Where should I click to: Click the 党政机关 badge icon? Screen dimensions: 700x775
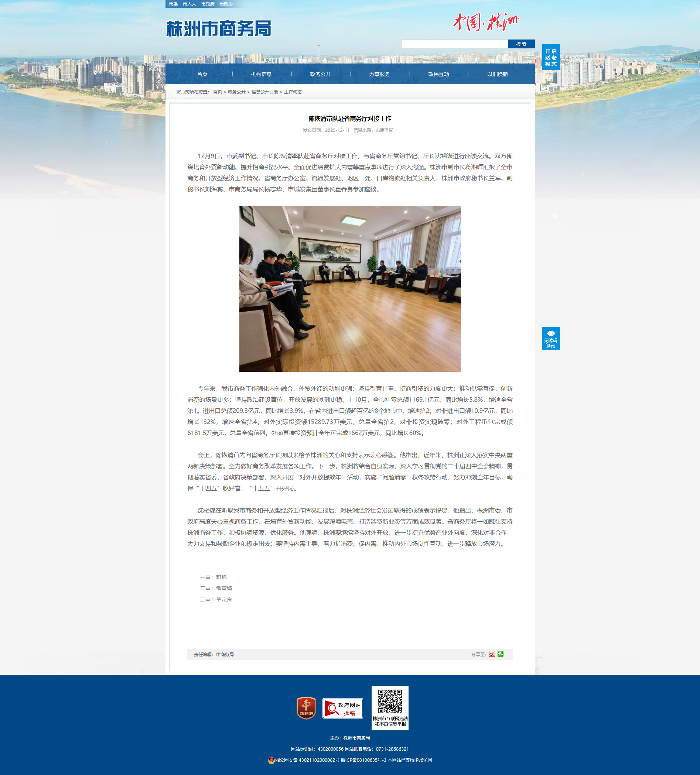click(306, 708)
